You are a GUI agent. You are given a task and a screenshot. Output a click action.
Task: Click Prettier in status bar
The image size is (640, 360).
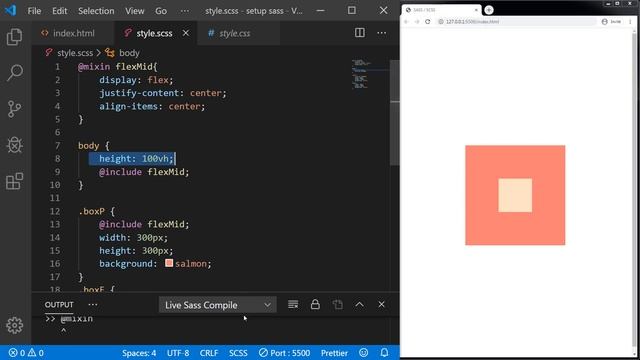tap(334, 353)
